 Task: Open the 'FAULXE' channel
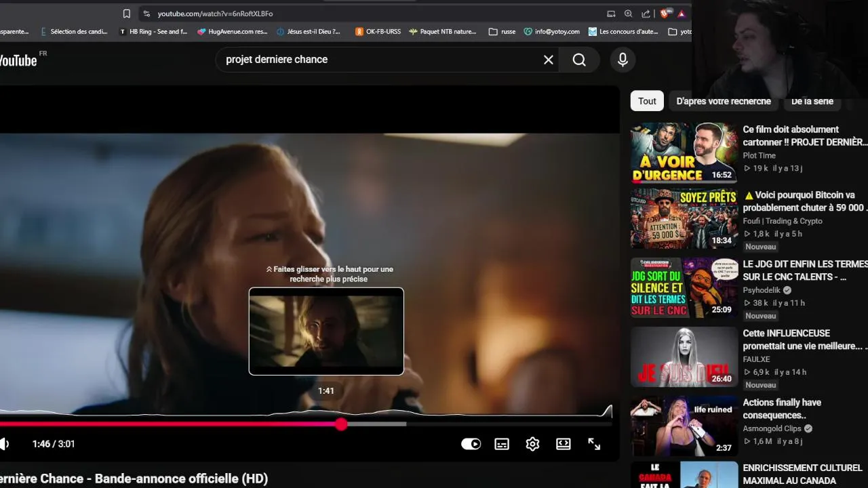click(756, 359)
